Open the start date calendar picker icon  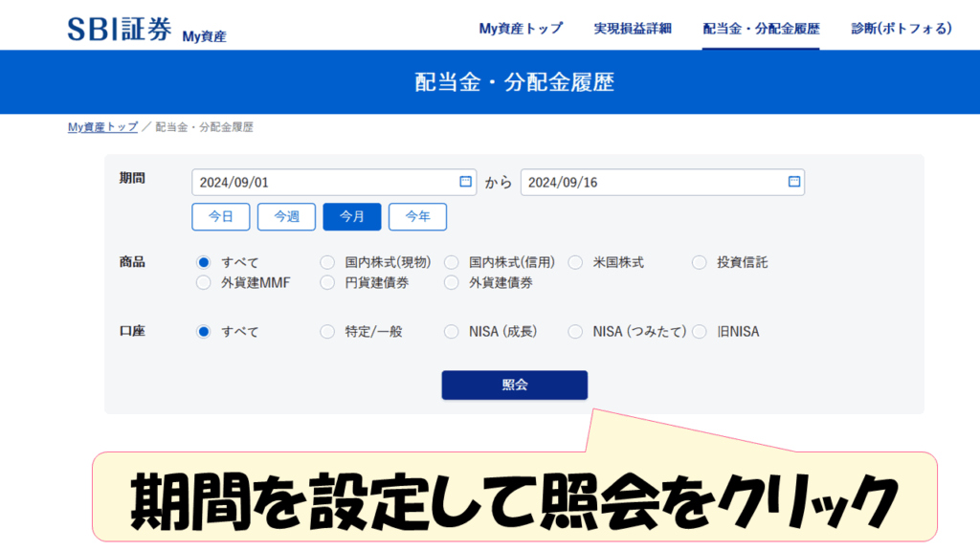coord(465,182)
